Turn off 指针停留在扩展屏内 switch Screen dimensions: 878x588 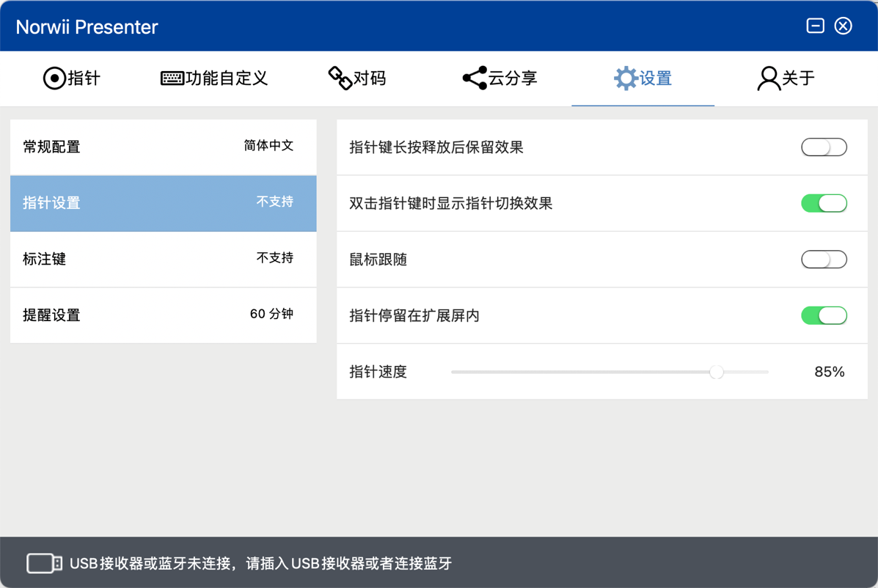click(824, 315)
